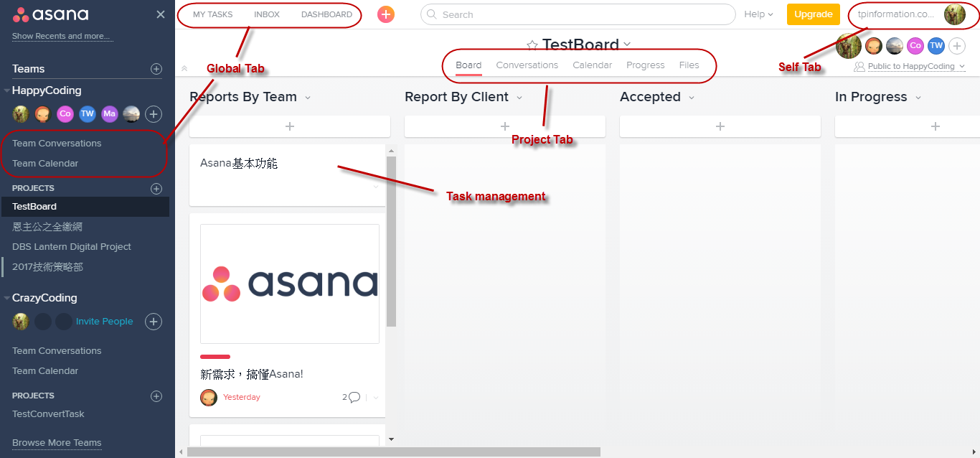Open the user profile avatar at top right
Screen dimensions: 980x458
(x=955, y=14)
